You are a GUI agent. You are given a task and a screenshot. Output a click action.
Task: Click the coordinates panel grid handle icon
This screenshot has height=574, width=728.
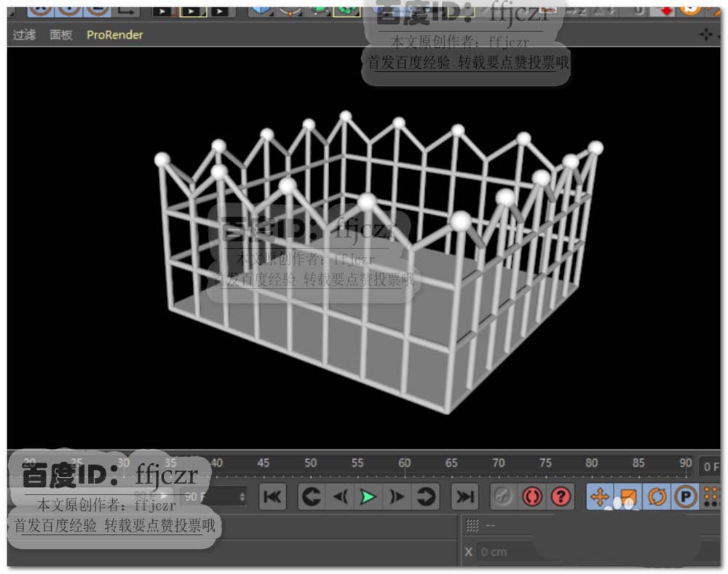[x=472, y=525]
